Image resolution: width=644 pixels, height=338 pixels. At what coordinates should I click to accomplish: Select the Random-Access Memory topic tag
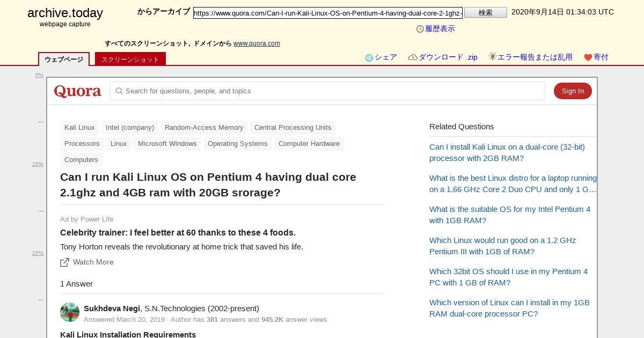coord(204,128)
